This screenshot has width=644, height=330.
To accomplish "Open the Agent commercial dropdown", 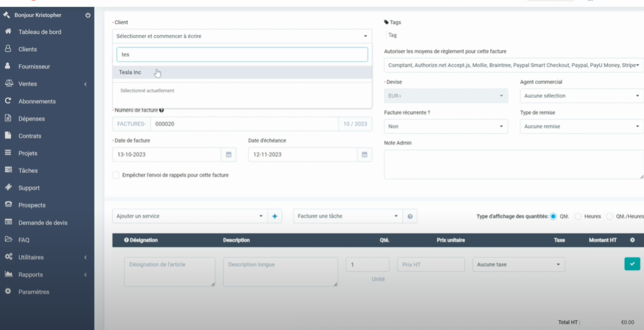I will (581, 96).
